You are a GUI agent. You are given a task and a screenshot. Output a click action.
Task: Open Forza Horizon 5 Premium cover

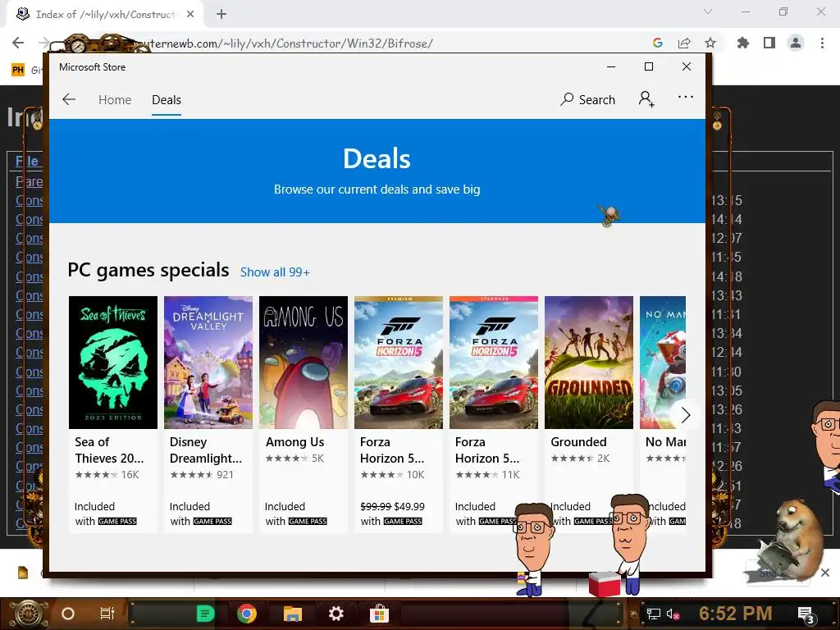pos(399,362)
